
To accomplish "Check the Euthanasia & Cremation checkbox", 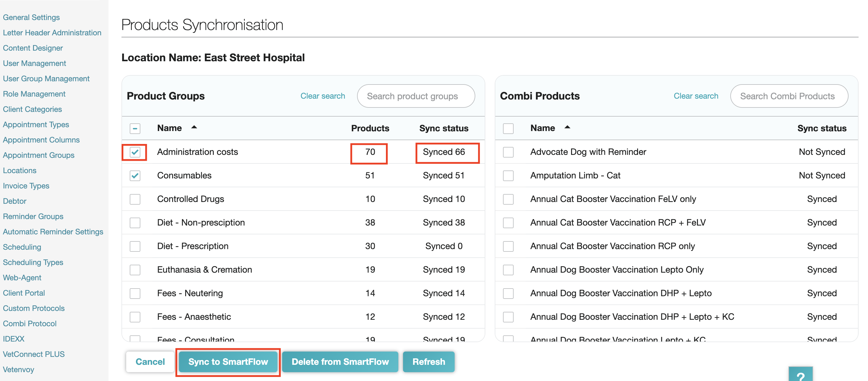I will pos(135,270).
